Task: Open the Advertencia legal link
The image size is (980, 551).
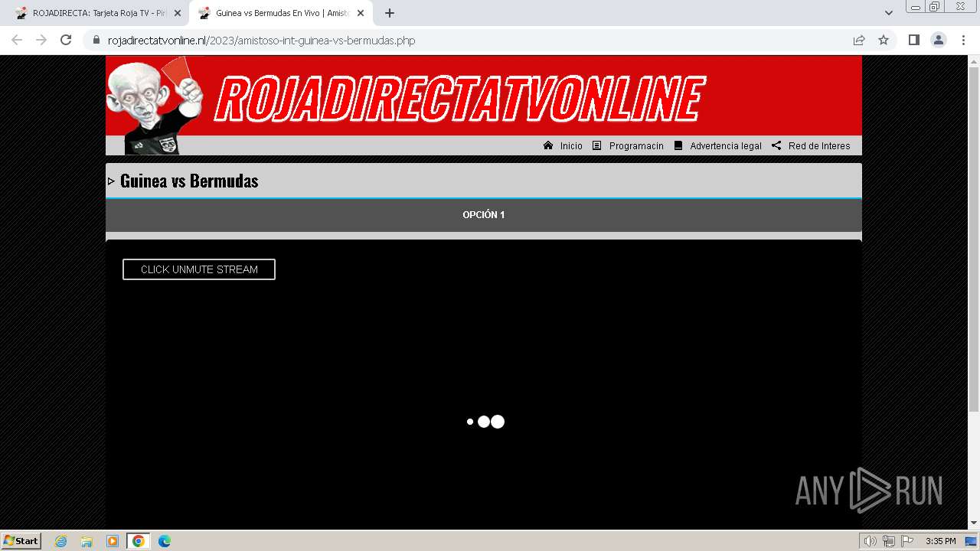Action: tap(726, 146)
